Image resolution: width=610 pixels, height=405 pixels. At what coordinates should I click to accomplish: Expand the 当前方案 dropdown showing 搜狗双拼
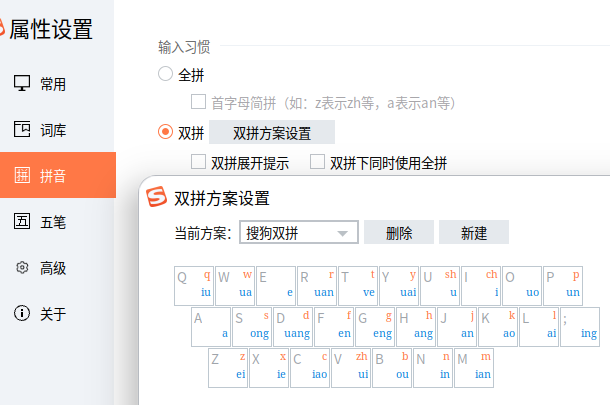click(299, 232)
